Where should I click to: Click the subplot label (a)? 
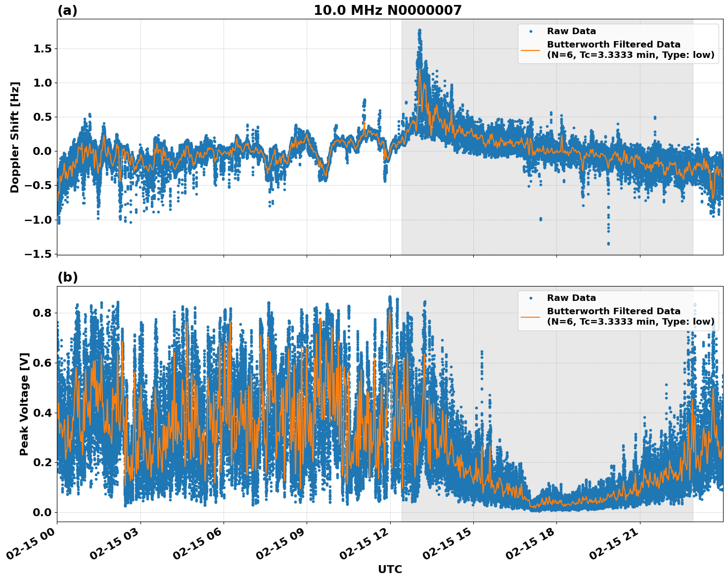point(67,9)
